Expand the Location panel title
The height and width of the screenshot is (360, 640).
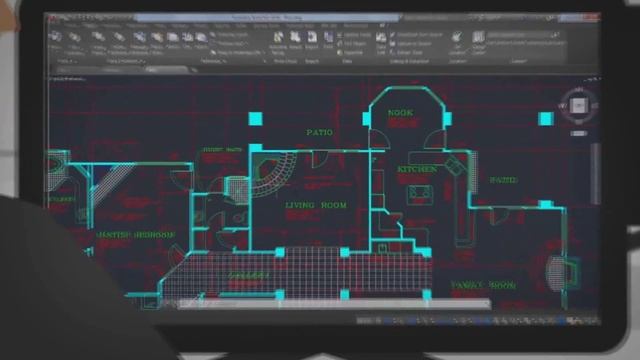point(458,61)
